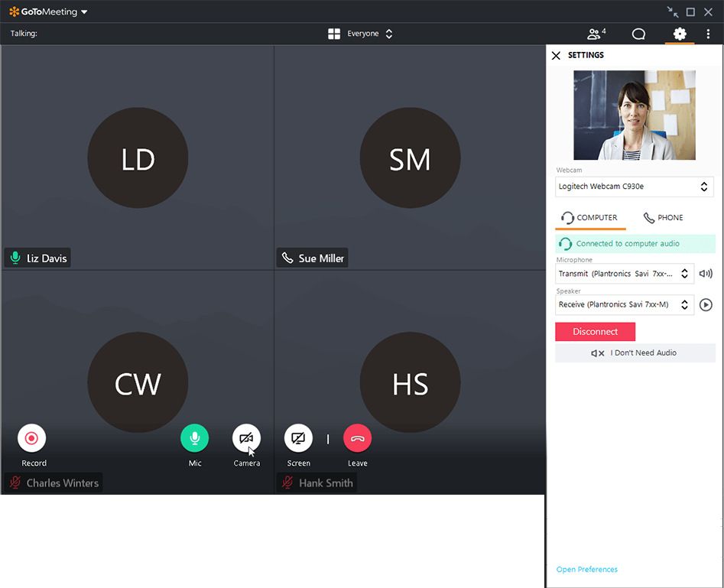Open the attendees list icon
Screen dimensions: 724x588
point(596,34)
